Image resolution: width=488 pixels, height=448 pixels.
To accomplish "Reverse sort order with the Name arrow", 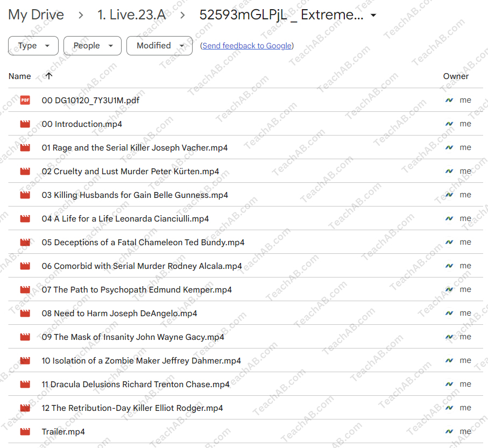I will tap(49, 76).
